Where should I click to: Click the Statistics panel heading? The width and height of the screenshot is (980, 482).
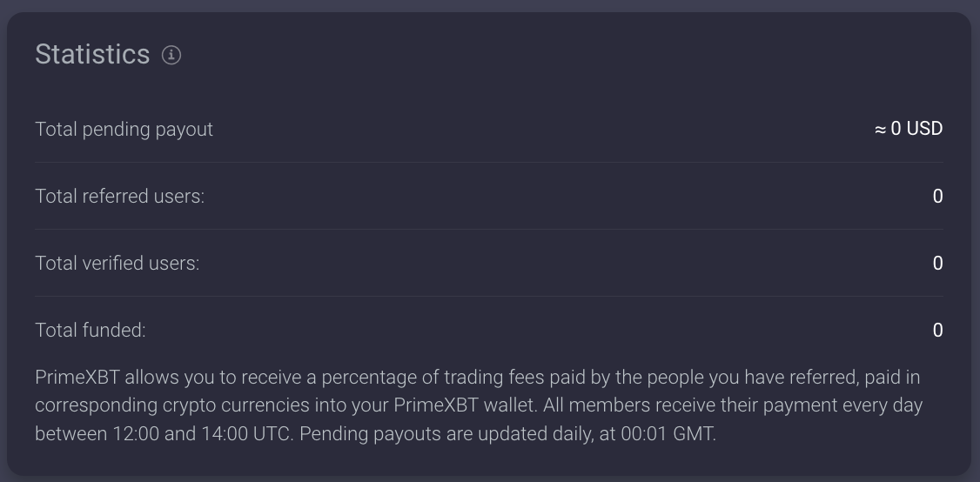click(x=92, y=54)
